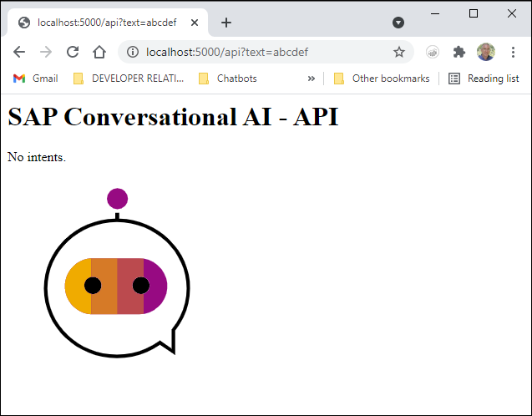
Task: Open the Extensions puzzle-piece menu
Action: (459, 52)
